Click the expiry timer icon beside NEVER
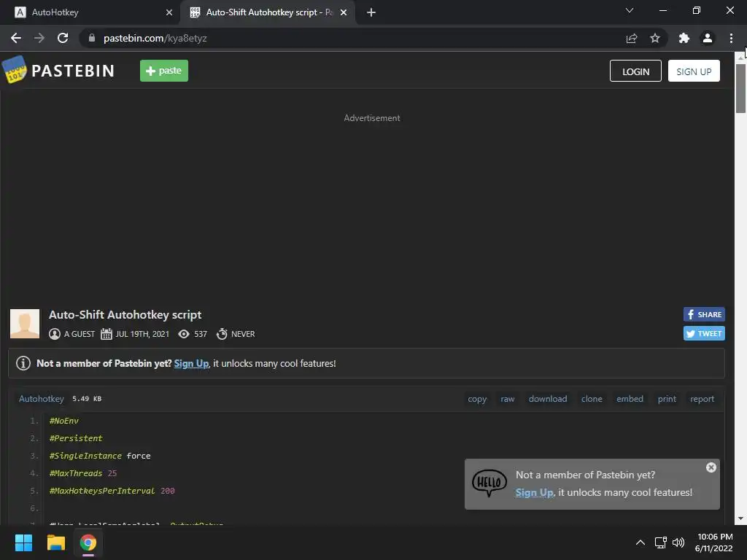The height and width of the screenshot is (560, 747). (222, 334)
